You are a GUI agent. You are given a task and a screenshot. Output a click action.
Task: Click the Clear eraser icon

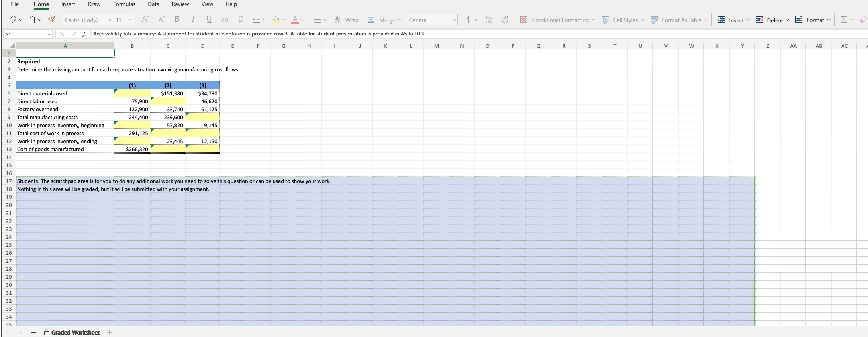pos(863,20)
